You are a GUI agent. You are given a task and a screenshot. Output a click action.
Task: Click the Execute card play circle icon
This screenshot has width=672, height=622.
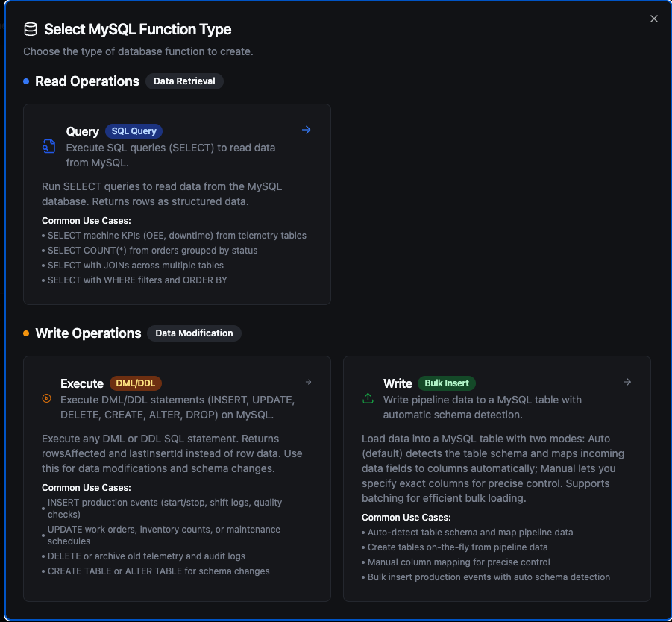47,398
